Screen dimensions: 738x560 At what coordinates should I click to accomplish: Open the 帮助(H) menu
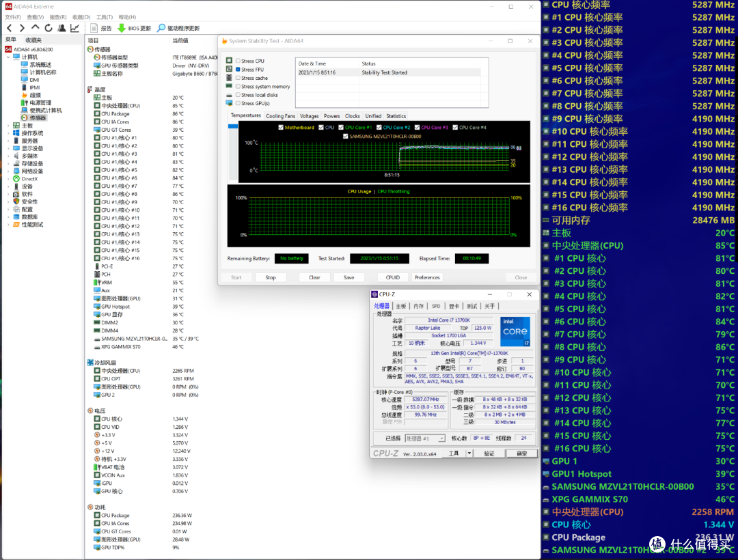127,17
